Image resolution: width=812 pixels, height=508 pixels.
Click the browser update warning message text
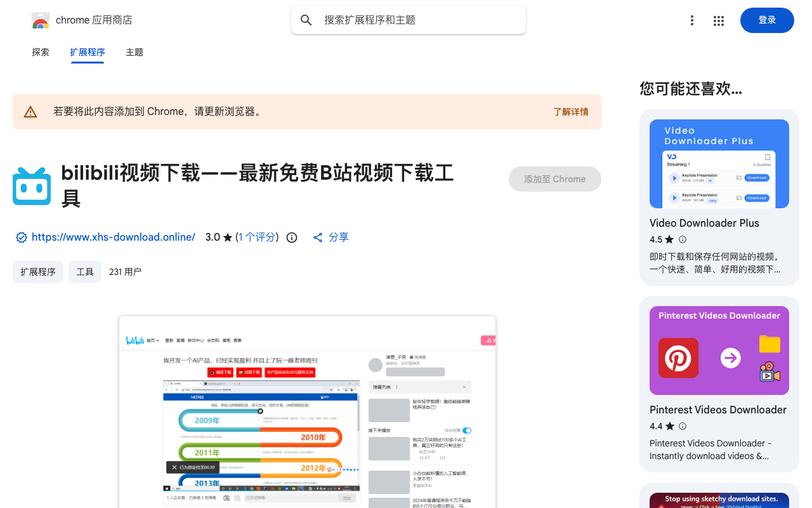coord(157,112)
